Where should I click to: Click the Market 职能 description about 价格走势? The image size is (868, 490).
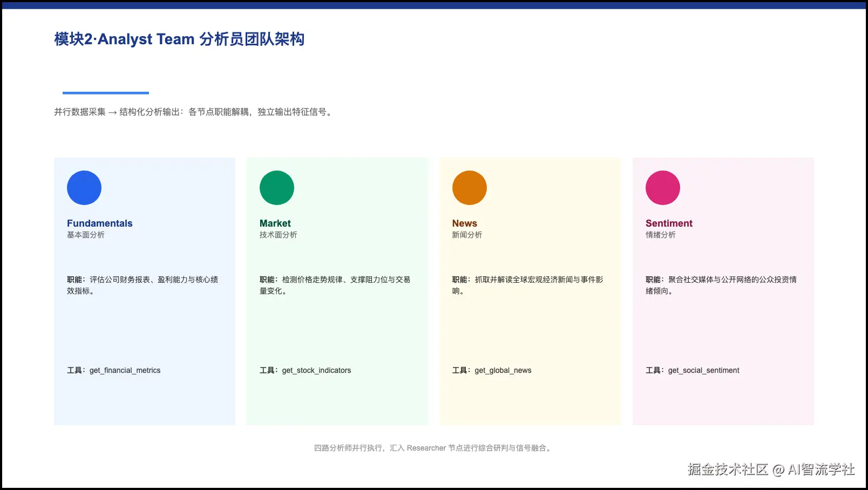(335, 285)
